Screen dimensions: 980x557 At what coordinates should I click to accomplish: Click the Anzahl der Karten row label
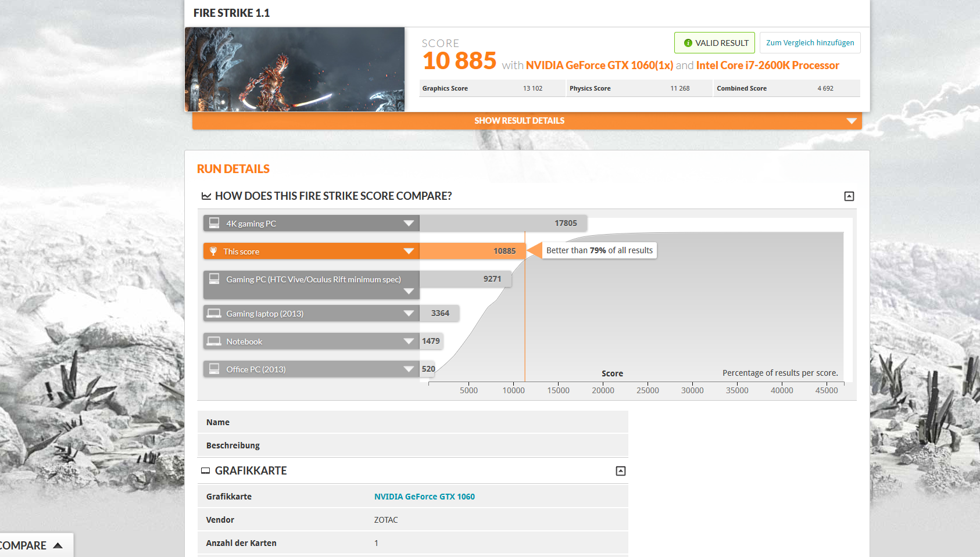point(241,543)
